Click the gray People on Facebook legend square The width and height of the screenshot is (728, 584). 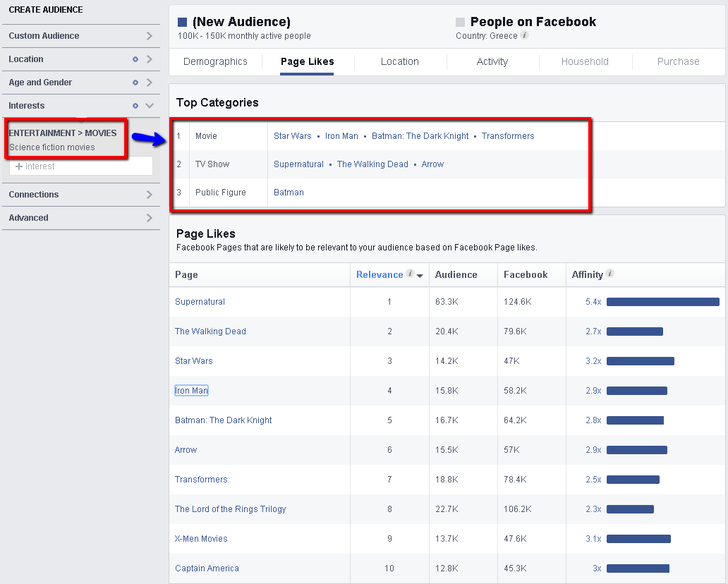coord(460,22)
